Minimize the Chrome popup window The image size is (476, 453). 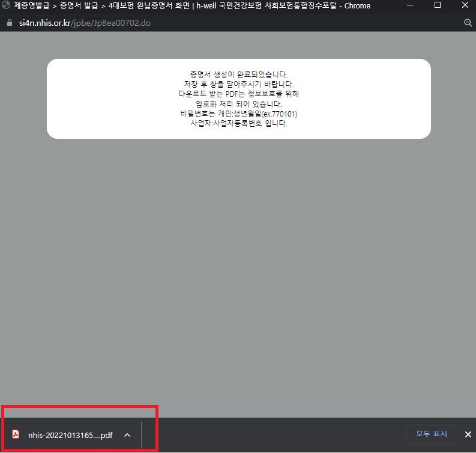(x=410, y=5)
